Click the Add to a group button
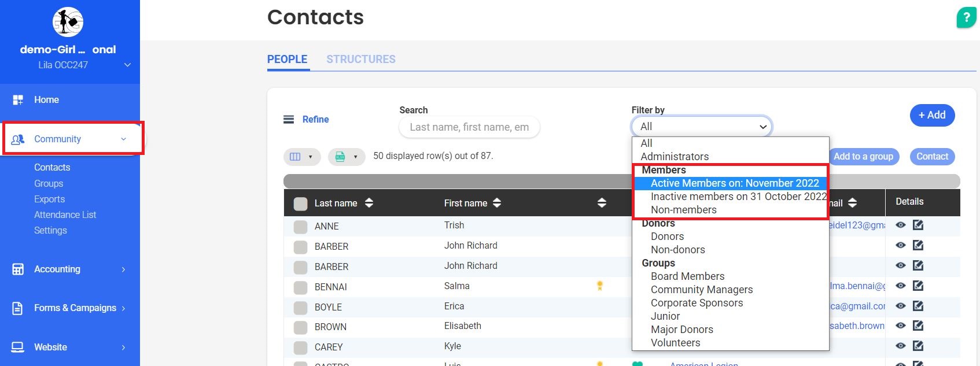Screen dimensions: 980x366 (x=863, y=157)
